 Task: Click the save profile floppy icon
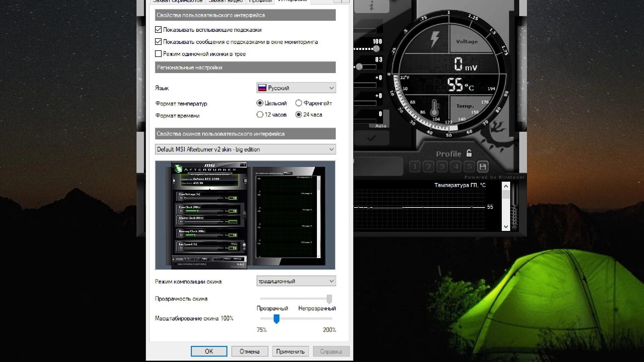point(483,167)
